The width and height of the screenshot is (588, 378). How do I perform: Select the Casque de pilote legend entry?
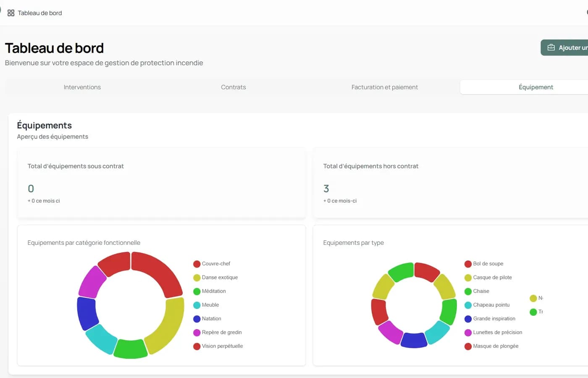tap(488, 278)
